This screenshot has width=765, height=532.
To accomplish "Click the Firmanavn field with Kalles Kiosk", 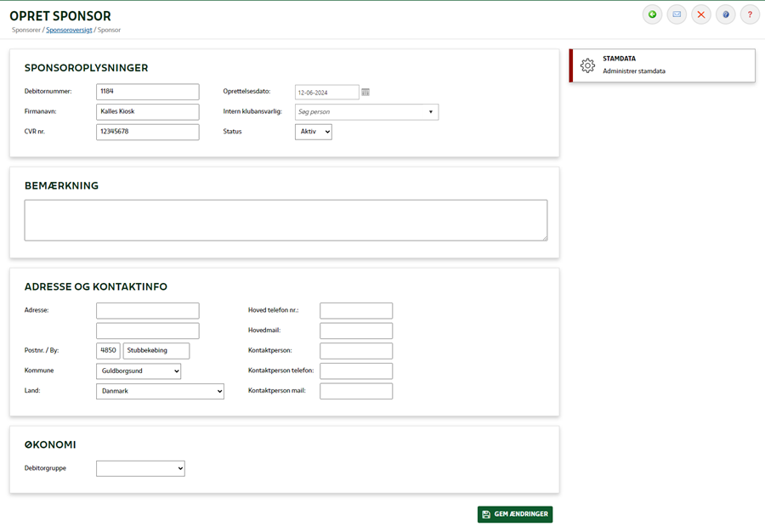I will 147,111.
